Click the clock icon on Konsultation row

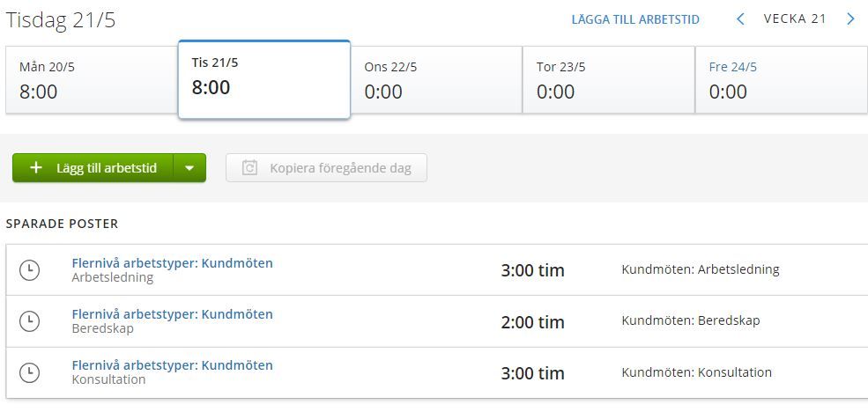point(30,372)
